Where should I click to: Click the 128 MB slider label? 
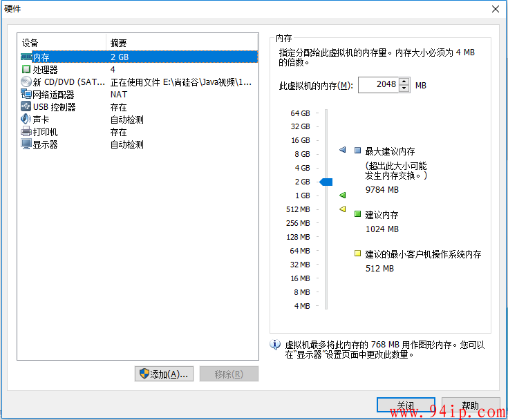tap(298, 237)
